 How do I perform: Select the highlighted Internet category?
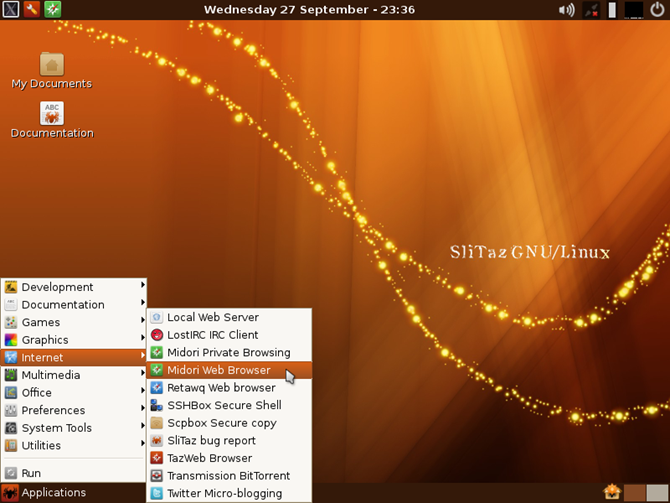[73, 357]
